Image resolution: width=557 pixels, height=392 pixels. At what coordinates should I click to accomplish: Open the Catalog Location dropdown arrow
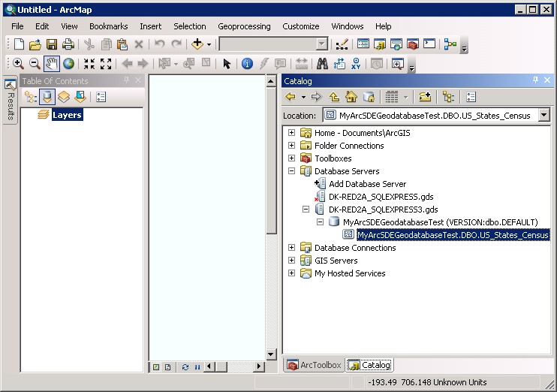(543, 115)
